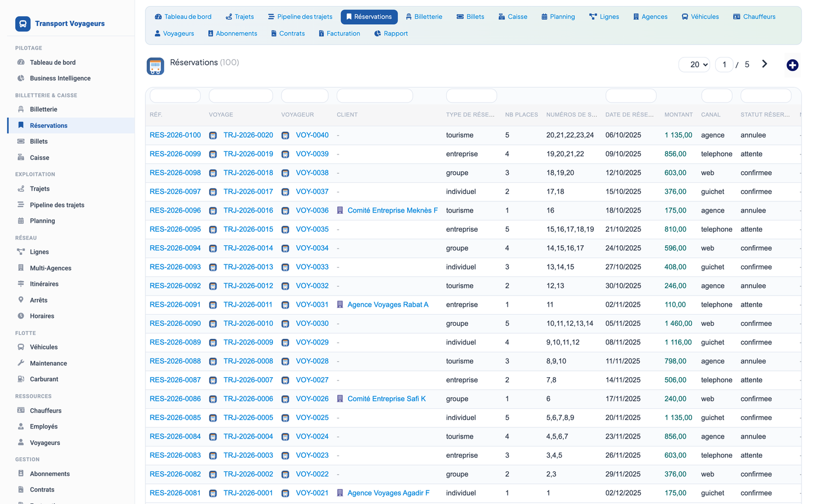This screenshot has width=815, height=504.
Task: Click the CLIENT column filter field
Action: (x=375, y=96)
